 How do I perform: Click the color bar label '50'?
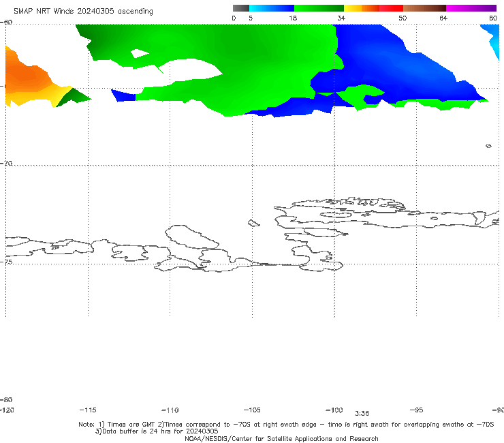(403, 18)
